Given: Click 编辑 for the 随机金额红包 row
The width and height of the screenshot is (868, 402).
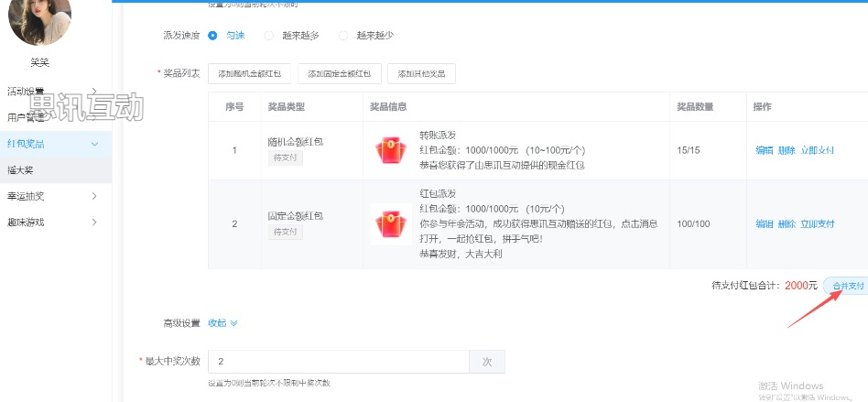Looking at the screenshot, I should pyautogui.click(x=764, y=150).
